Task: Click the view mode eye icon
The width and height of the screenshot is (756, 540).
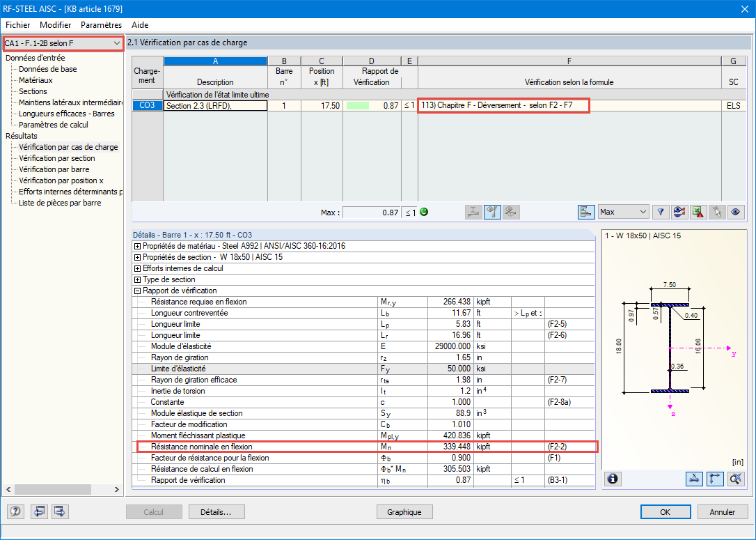Action: coord(736,212)
